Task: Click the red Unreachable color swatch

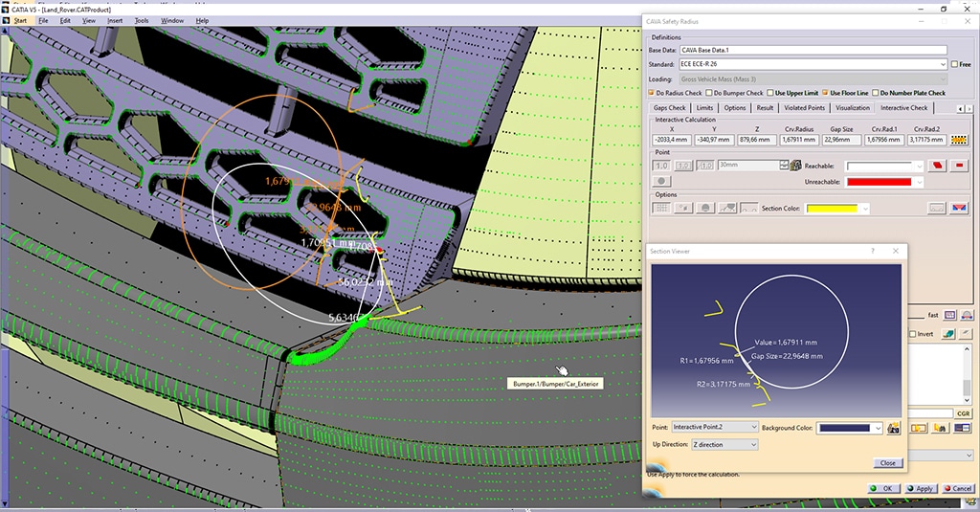Action: [879, 182]
